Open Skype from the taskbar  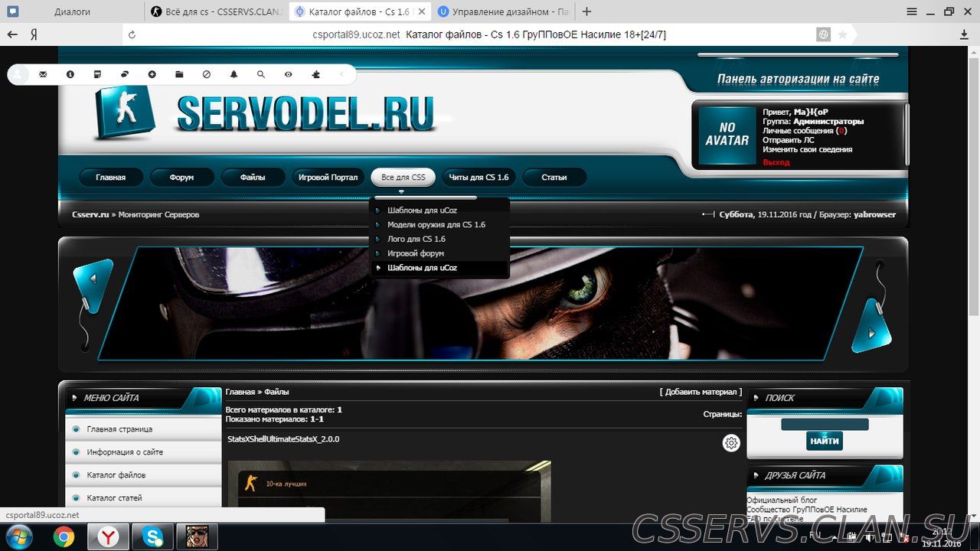pos(152,537)
